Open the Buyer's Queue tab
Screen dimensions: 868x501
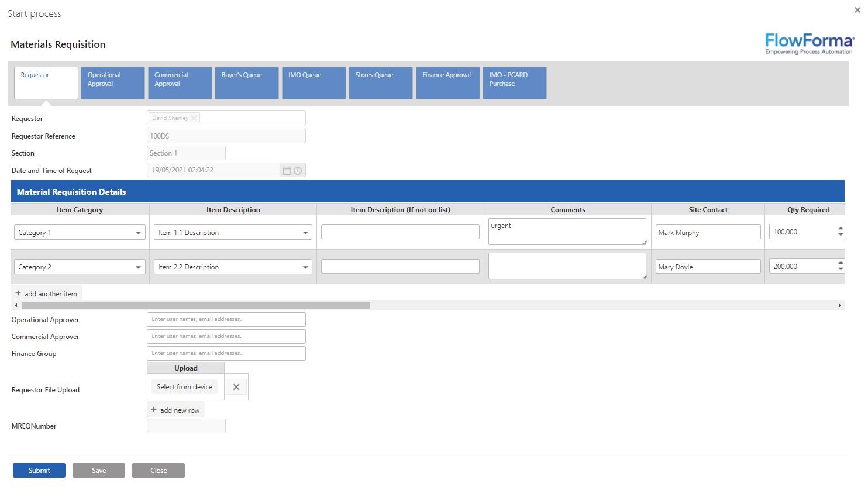(246, 82)
